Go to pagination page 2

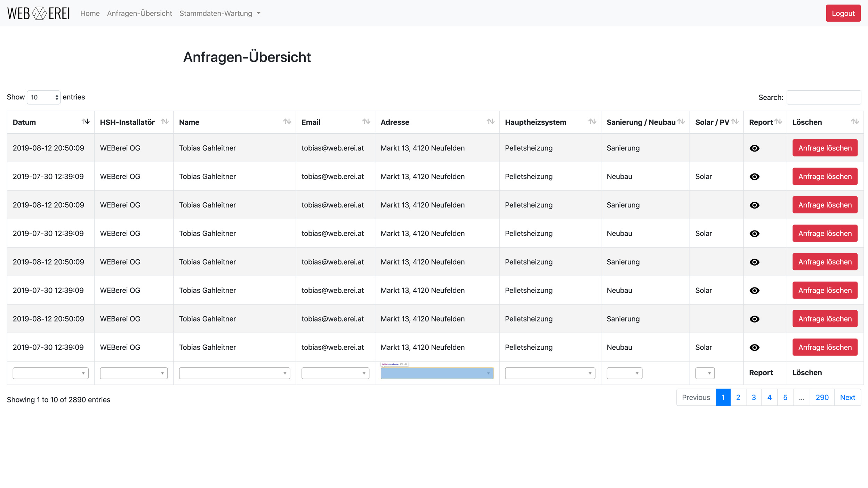tap(738, 397)
